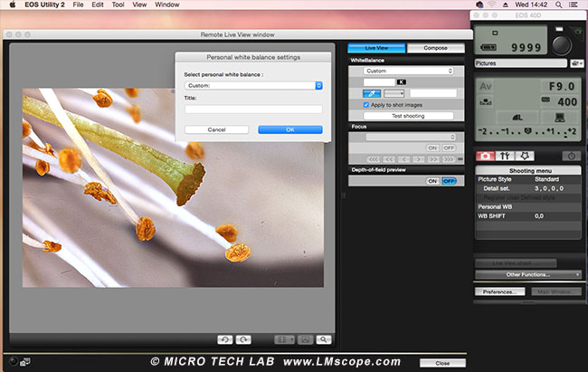The height and width of the screenshot is (372, 588).
Task: Click the Pictures folder name field
Action: (x=520, y=63)
